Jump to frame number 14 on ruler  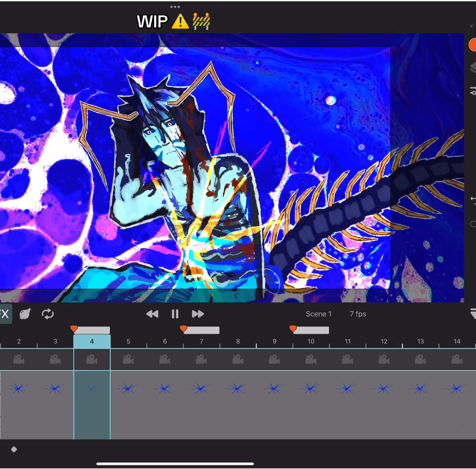pyautogui.click(x=457, y=341)
